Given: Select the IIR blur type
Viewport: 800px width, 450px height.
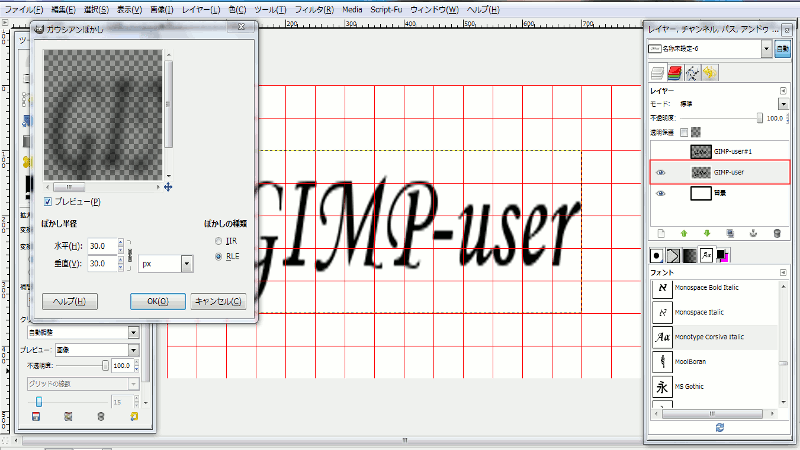Looking at the screenshot, I should click(218, 241).
